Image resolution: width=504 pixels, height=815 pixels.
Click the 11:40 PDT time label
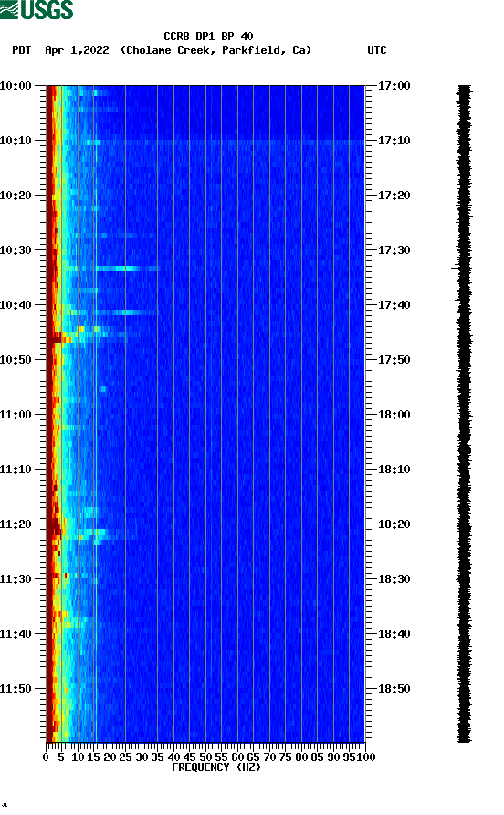(x=16, y=634)
